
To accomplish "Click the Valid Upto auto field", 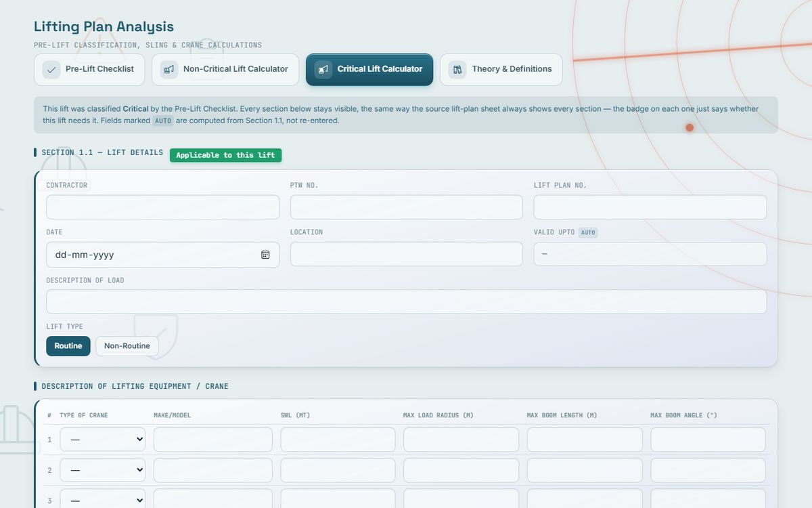I will click(650, 254).
